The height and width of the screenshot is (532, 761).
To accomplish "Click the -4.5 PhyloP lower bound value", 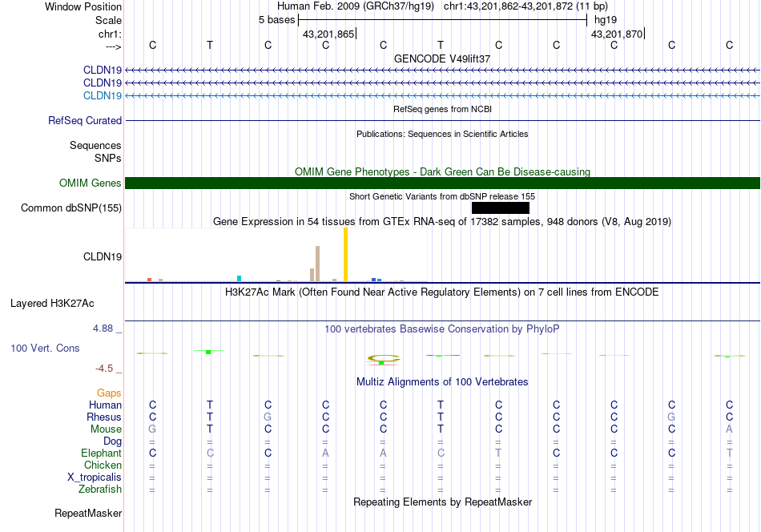I will pos(104,369).
